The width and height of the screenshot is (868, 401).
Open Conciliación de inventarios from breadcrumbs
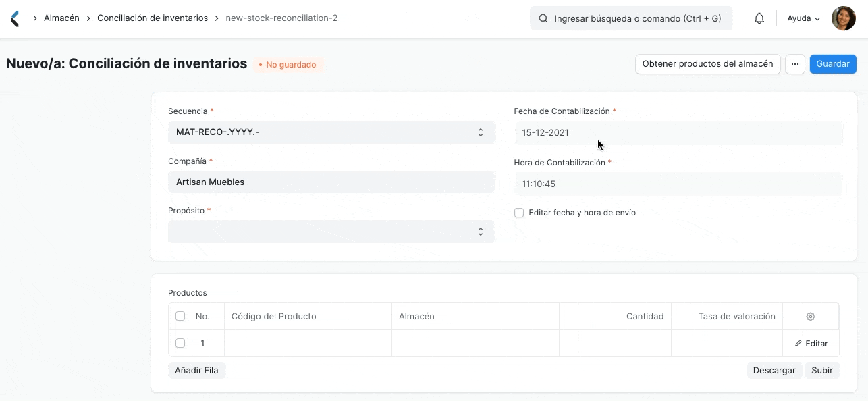click(x=153, y=18)
